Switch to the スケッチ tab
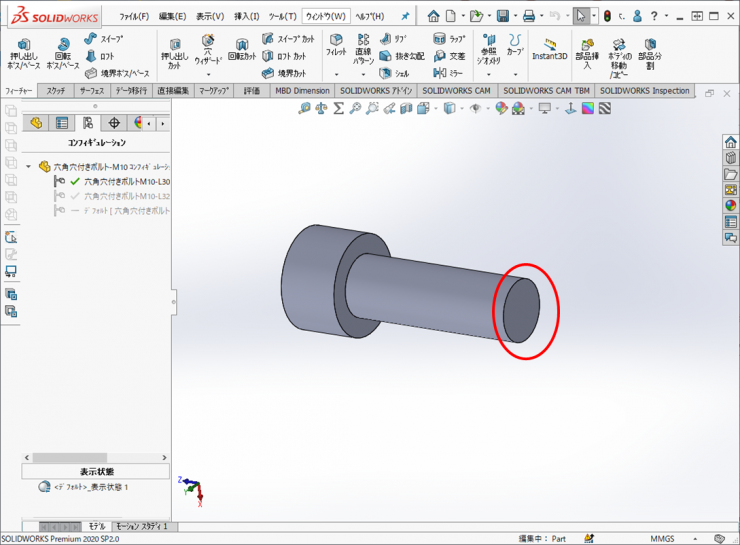This screenshot has height=545, width=740. 56,91
